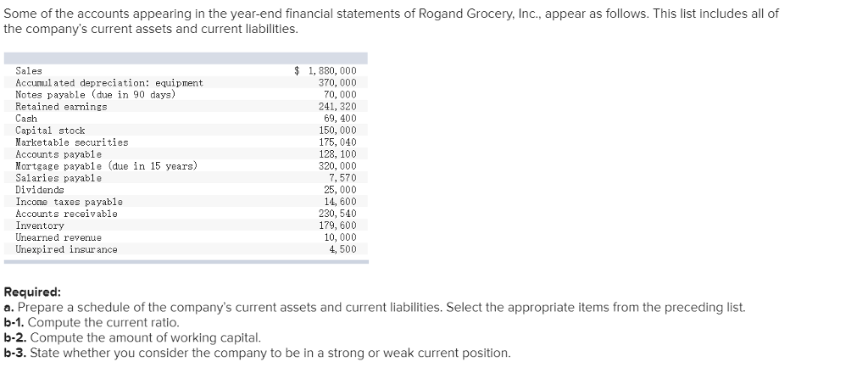Click requirement b-1 about the current ratio
Screen dimensions: 868x373
pos(92,322)
